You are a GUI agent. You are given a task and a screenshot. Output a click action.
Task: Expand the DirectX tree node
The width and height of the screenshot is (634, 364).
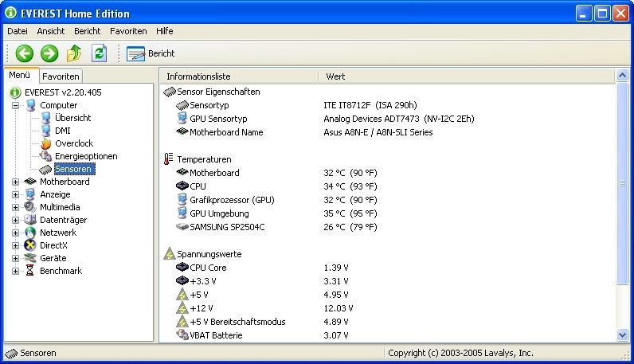point(15,245)
